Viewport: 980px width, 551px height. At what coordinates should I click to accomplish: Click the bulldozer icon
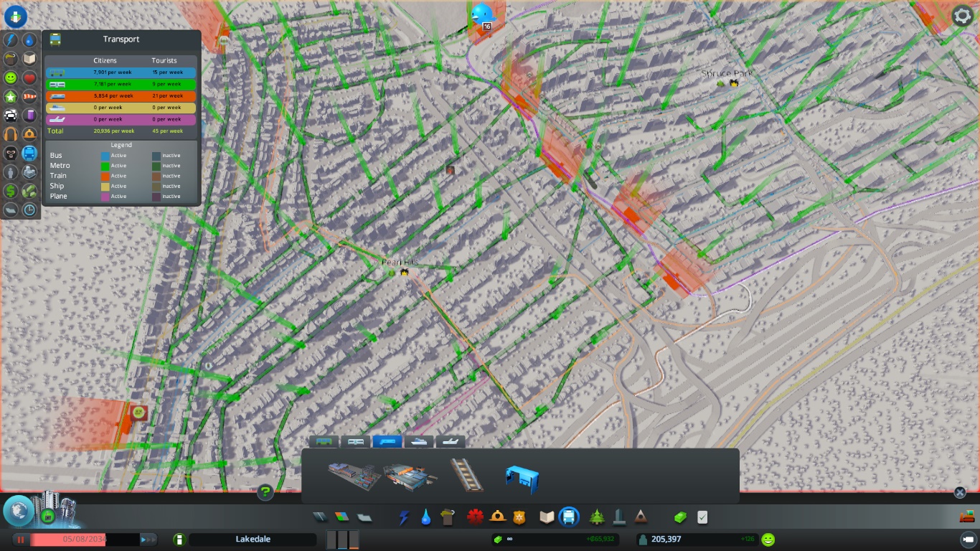coord(966,517)
